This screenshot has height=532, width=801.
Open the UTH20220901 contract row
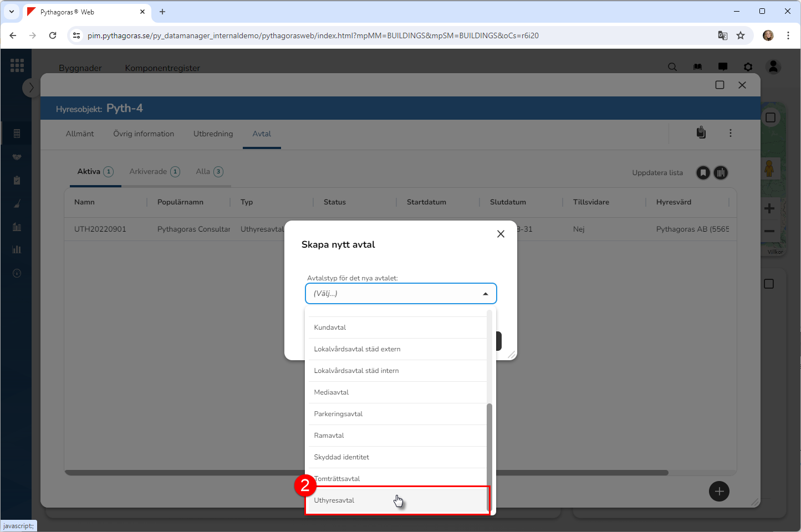100,229
